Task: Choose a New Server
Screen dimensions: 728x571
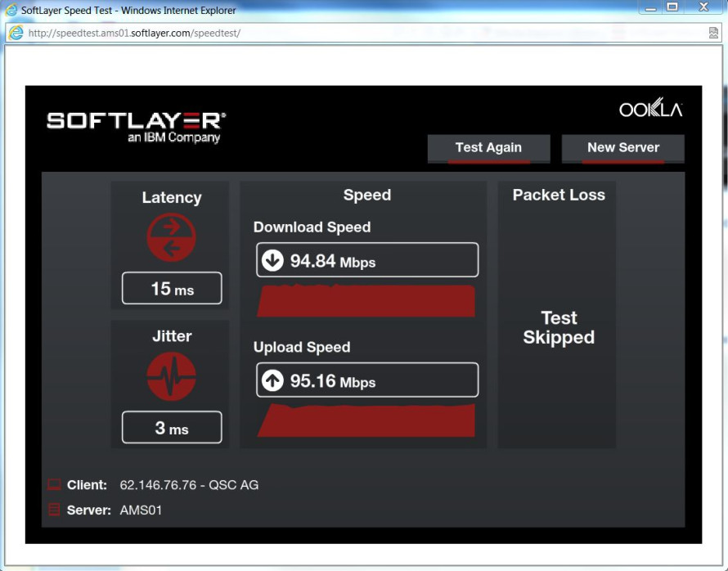Action: (x=622, y=149)
